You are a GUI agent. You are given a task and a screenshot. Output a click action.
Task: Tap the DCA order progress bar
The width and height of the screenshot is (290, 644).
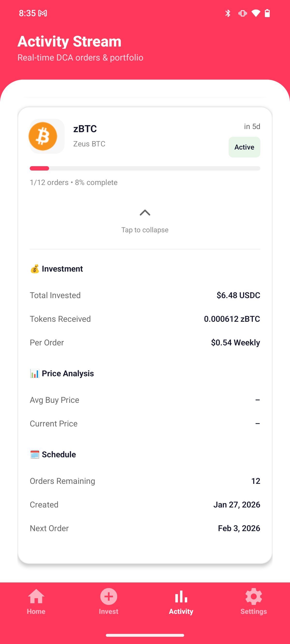coord(145,168)
